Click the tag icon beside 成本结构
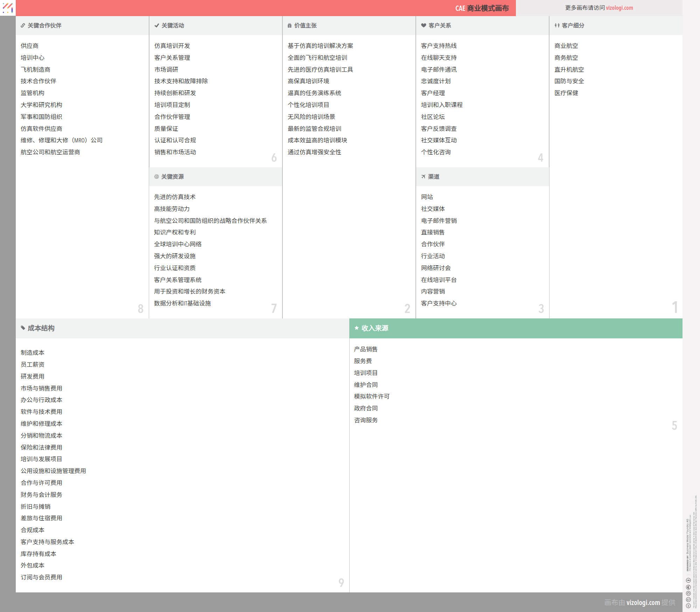The height and width of the screenshot is (612, 700). point(23,328)
